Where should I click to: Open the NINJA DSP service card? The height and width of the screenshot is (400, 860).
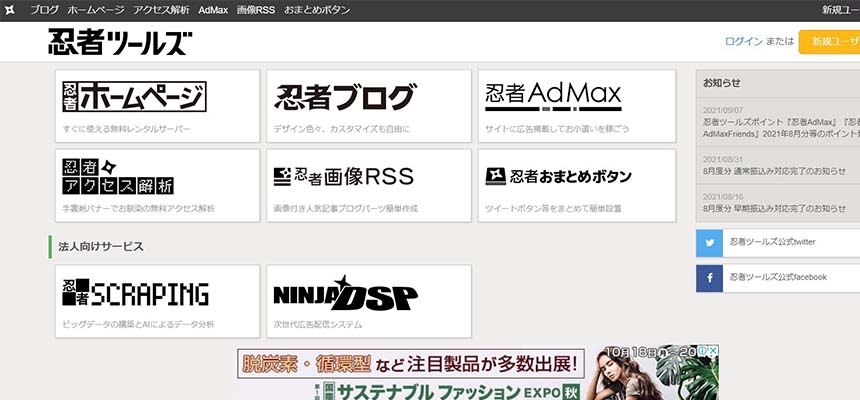tap(367, 301)
